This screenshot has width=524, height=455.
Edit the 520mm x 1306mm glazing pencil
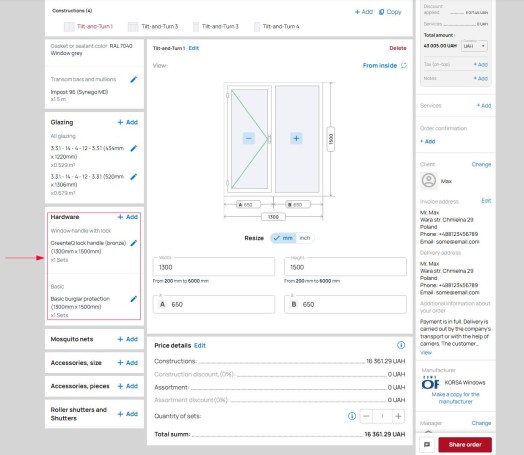pos(133,177)
